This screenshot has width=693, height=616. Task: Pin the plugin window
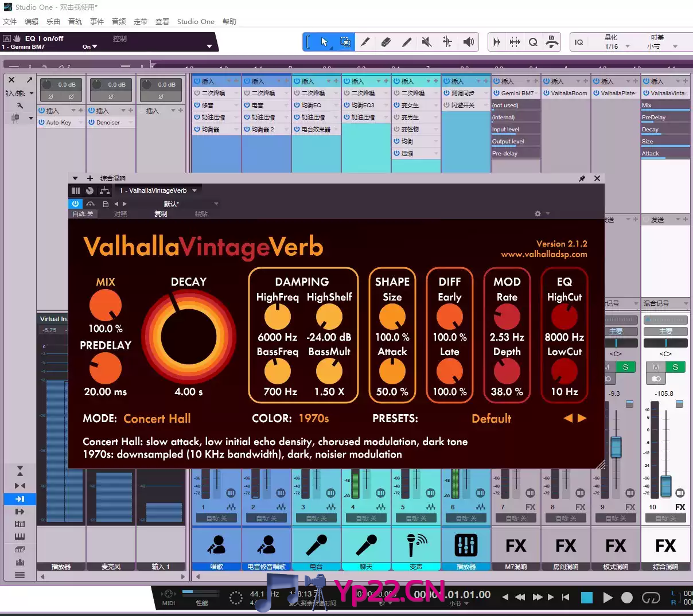point(582,178)
